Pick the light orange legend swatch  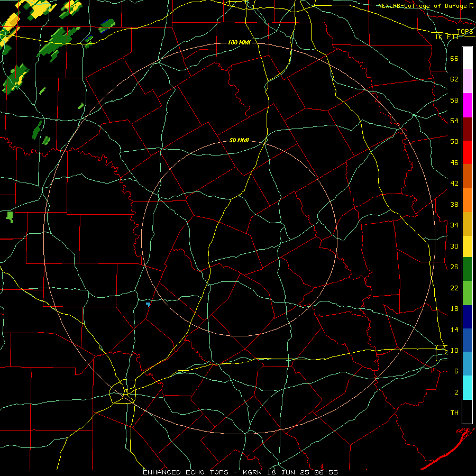pos(467,200)
